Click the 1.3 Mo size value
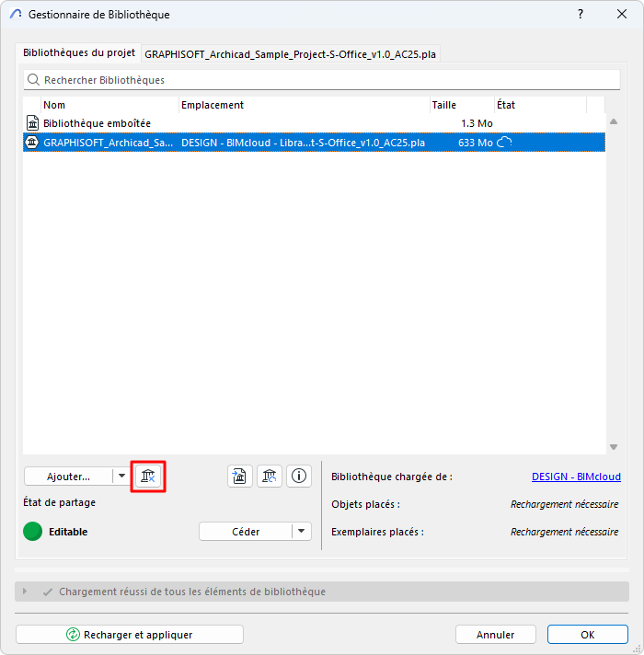 (x=477, y=123)
